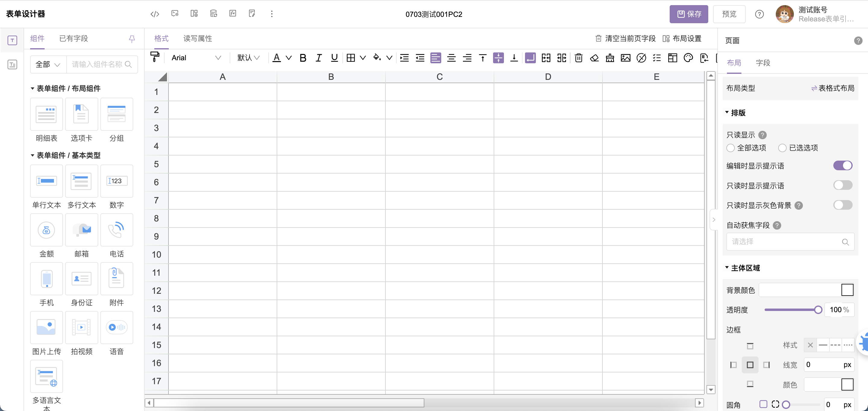Toggle underline formatting
The width and height of the screenshot is (868, 411).
coord(334,58)
